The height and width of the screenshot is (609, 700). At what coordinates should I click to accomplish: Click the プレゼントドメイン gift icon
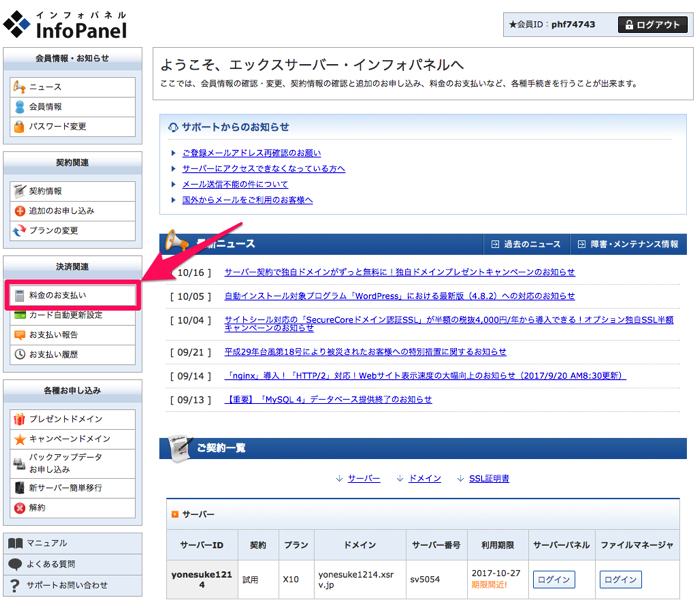pyautogui.click(x=19, y=419)
